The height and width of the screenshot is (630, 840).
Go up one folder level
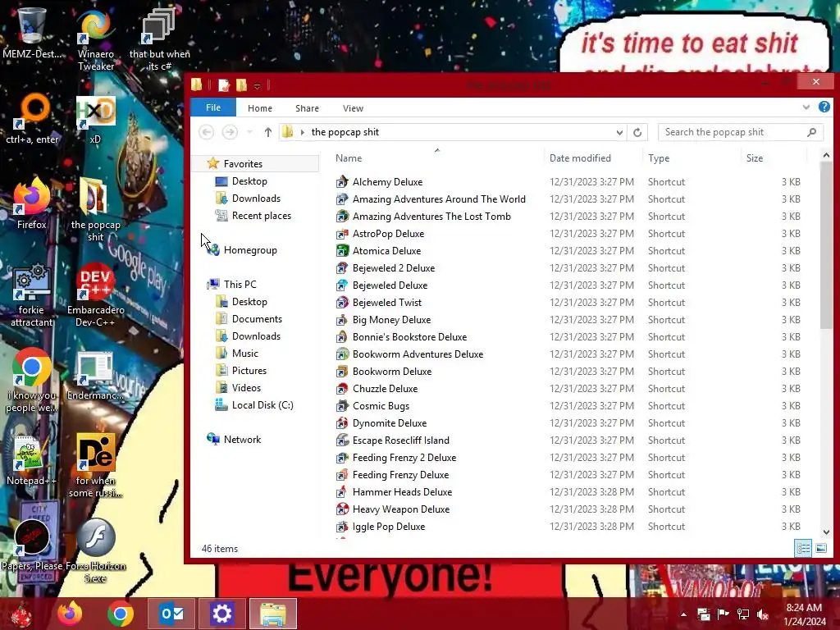(268, 132)
